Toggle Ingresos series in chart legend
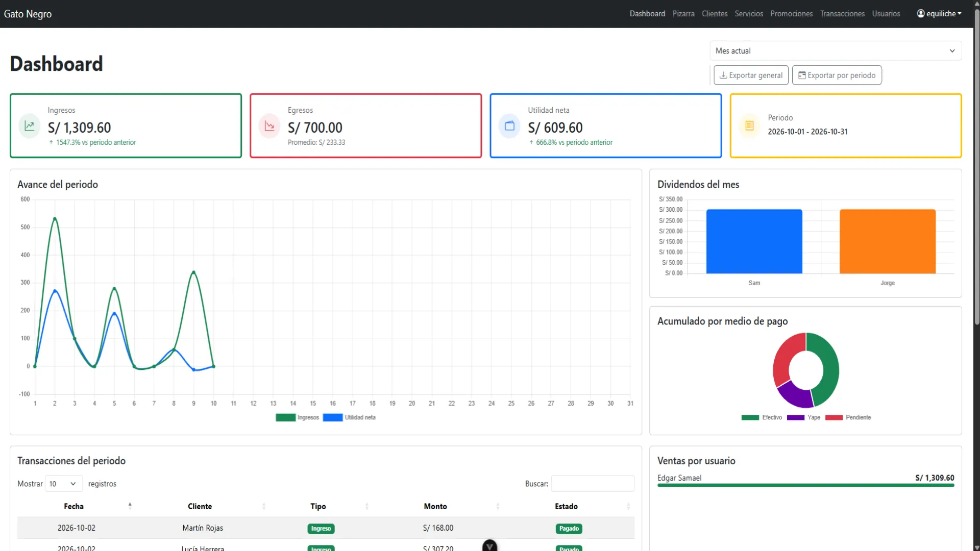This screenshot has width=980, height=551. click(x=298, y=417)
